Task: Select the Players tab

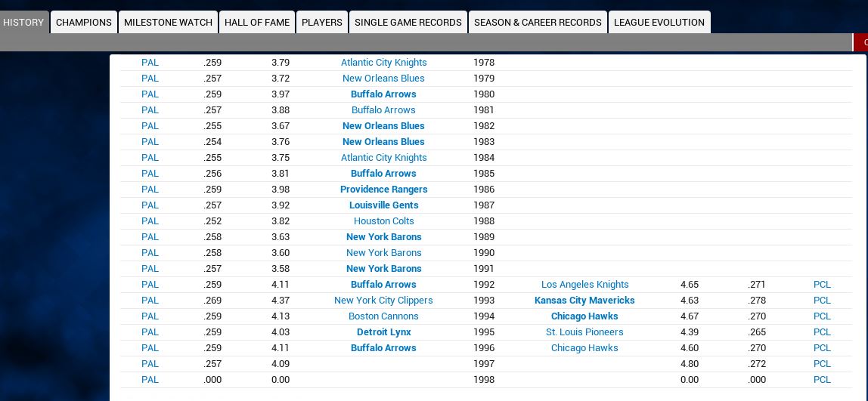Action: 322,23
